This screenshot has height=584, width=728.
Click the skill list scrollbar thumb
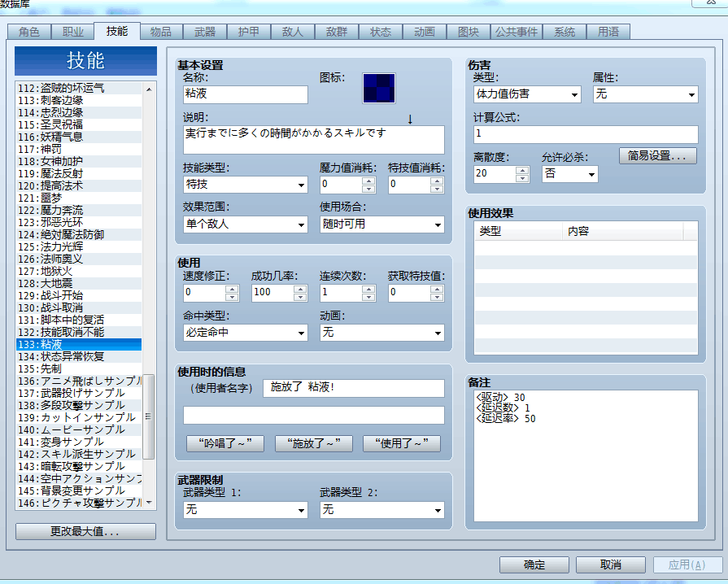[149, 416]
